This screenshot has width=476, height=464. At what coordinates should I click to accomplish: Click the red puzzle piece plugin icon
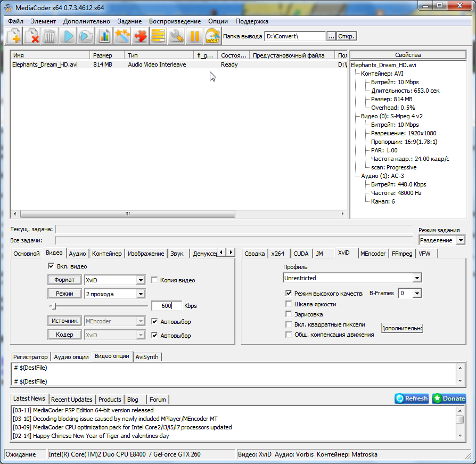point(140,36)
